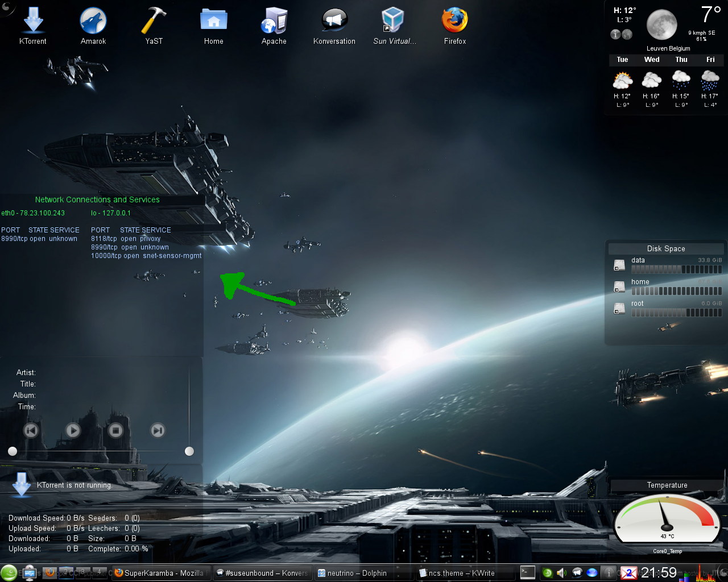Stop playback in media player widget
The image size is (728, 582).
(115, 430)
